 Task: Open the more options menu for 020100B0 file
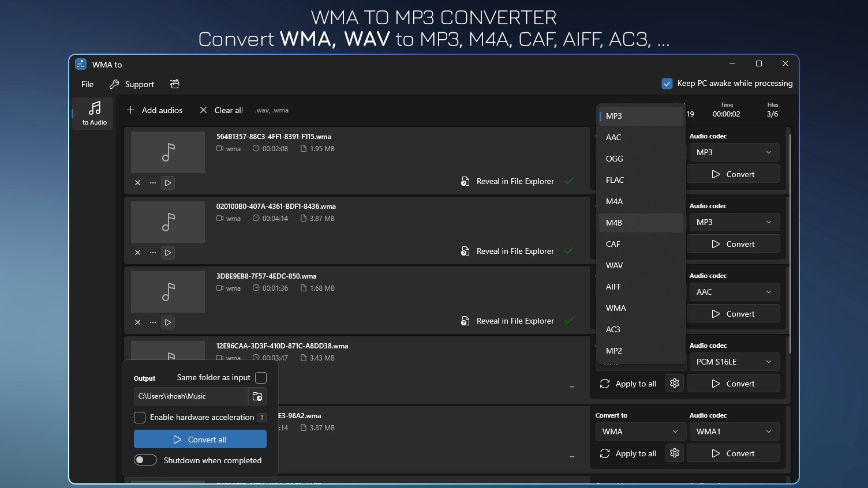(152, 252)
